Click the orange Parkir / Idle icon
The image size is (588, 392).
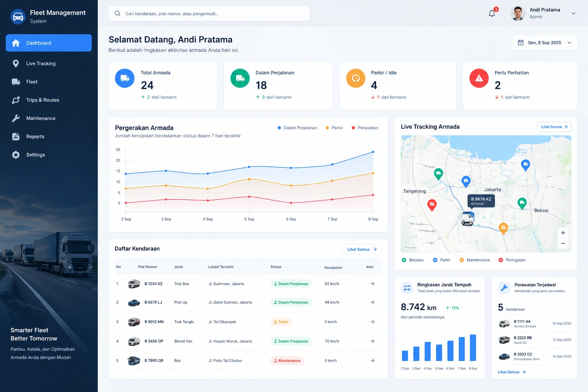tap(356, 78)
